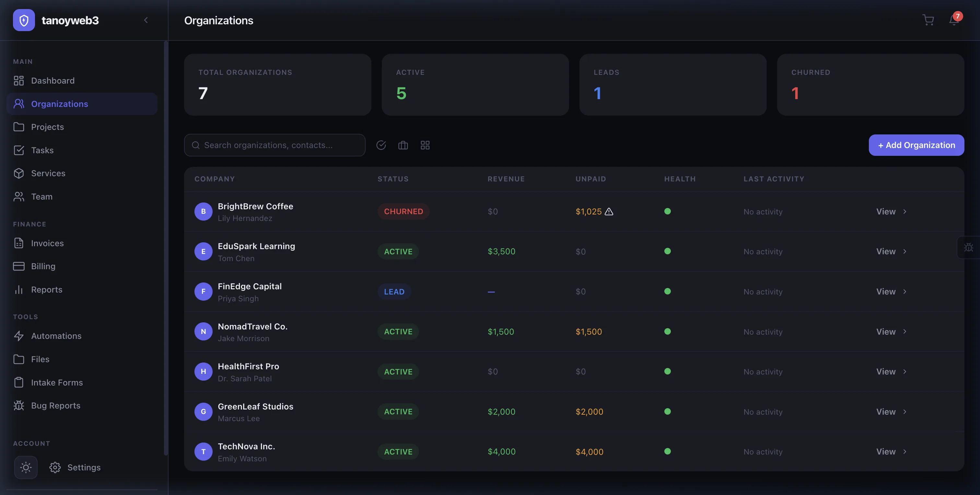Expand details via View chevron for EduSpark Learning
Image resolution: width=980 pixels, height=495 pixels.
(x=905, y=251)
